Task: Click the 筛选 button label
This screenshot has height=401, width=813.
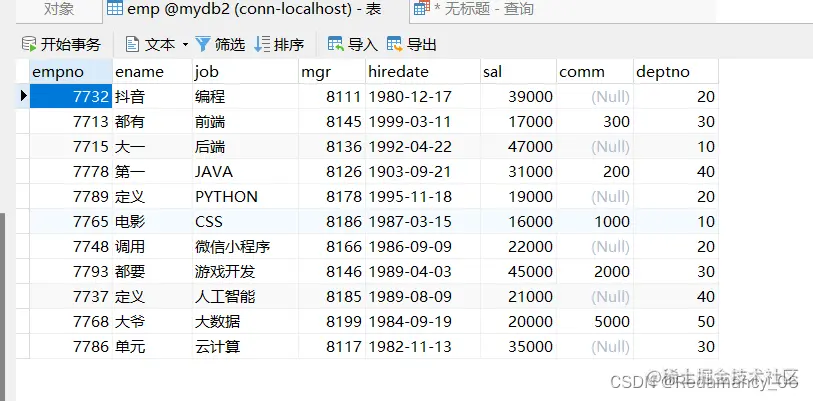Action: coord(230,45)
